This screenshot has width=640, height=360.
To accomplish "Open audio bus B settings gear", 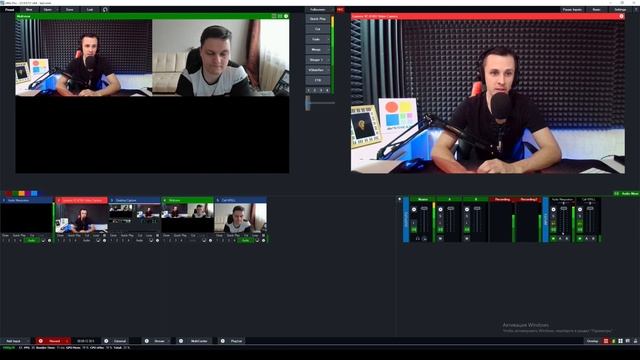I will coord(467,209).
